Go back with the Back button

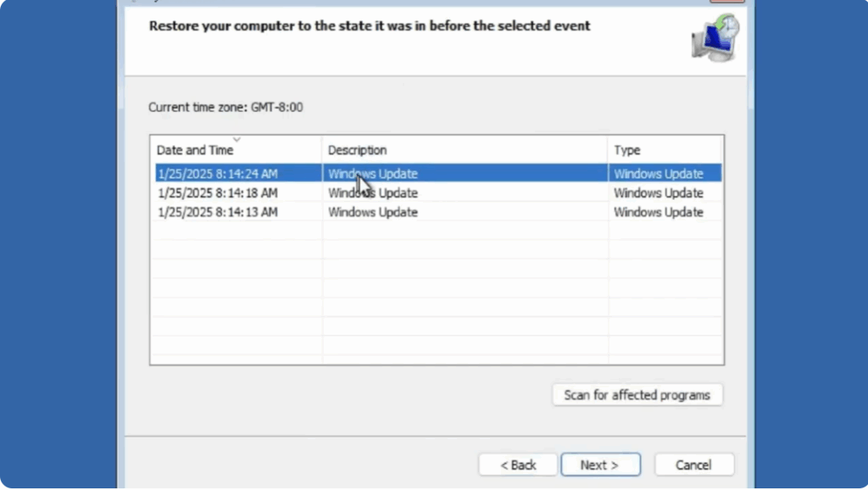[518, 465]
